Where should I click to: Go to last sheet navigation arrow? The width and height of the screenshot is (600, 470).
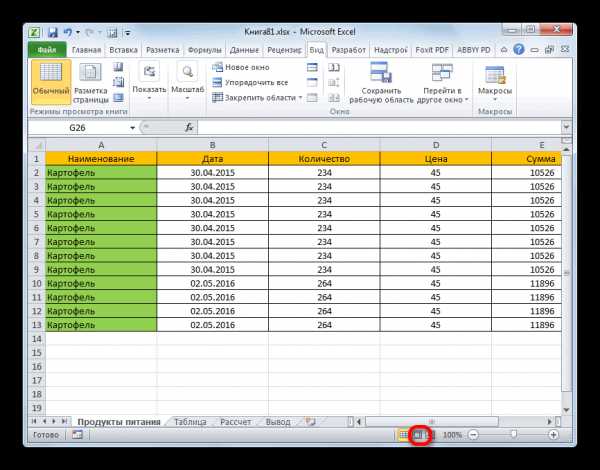pyautogui.click(x=64, y=421)
